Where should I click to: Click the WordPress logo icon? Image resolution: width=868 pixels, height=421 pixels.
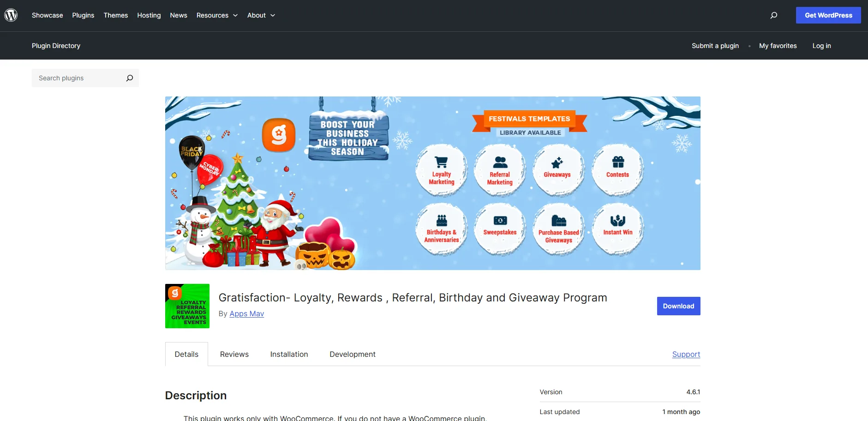(x=11, y=15)
